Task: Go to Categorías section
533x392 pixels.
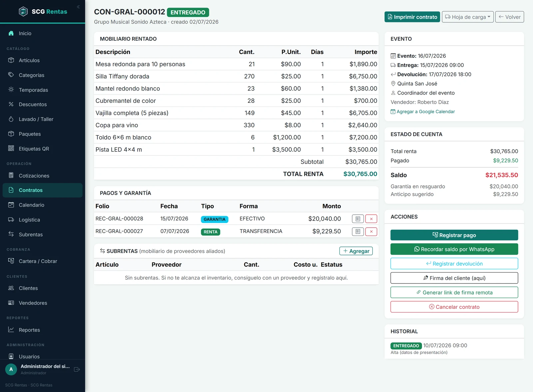Action: pos(43,75)
